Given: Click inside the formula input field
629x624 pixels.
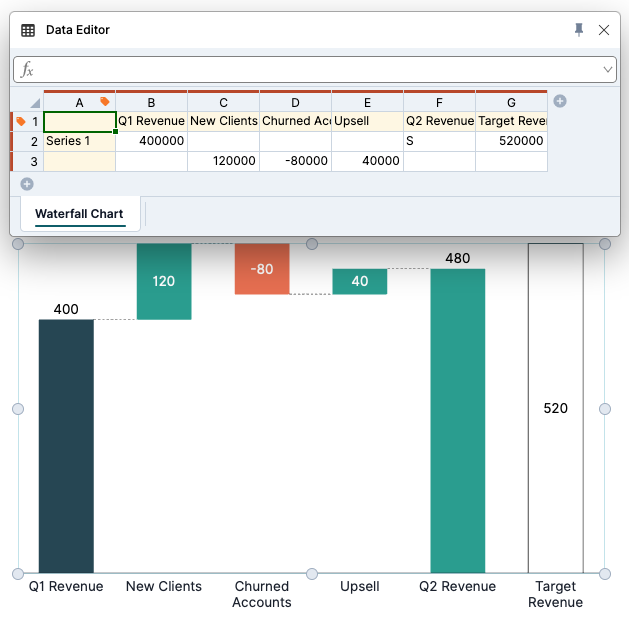Looking at the screenshot, I should [315, 69].
